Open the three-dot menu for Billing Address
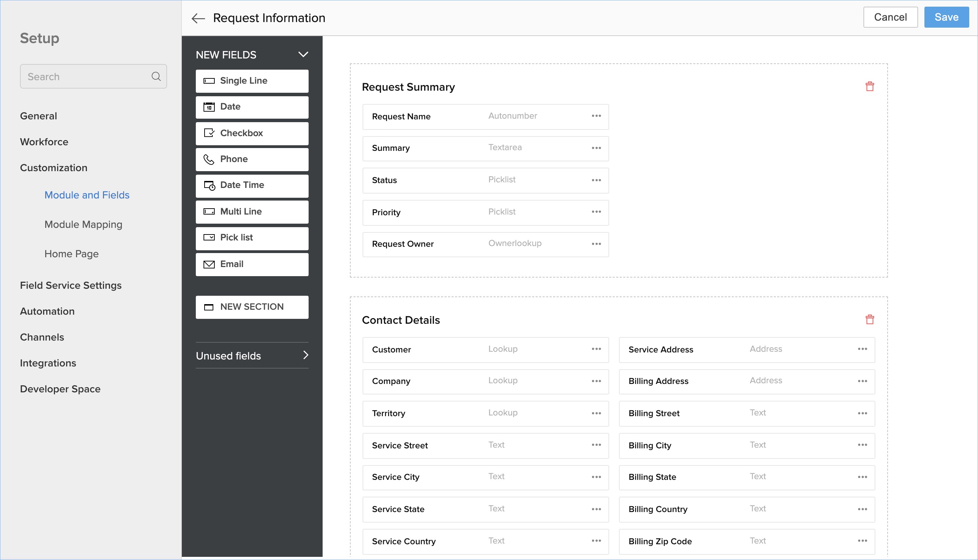Image resolution: width=978 pixels, height=560 pixels. pos(862,381)
